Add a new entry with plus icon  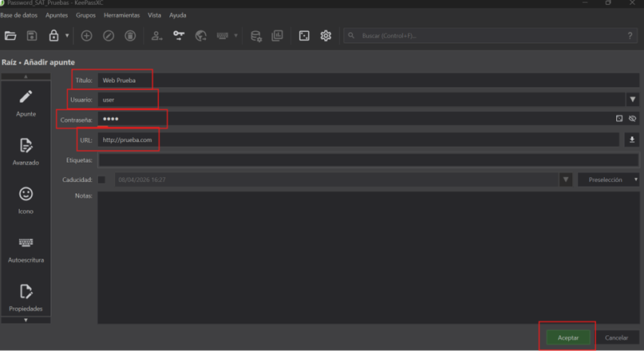pyautogui.click(x=86, y=36)
